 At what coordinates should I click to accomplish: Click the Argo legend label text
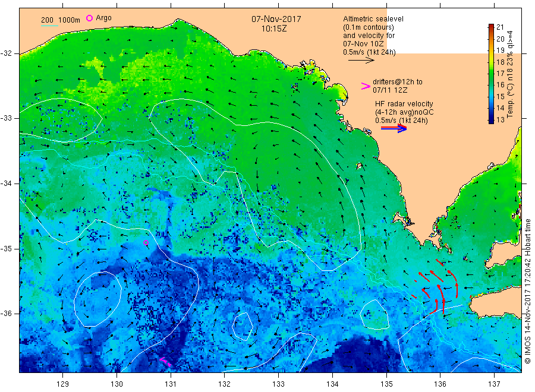point(103,18)
